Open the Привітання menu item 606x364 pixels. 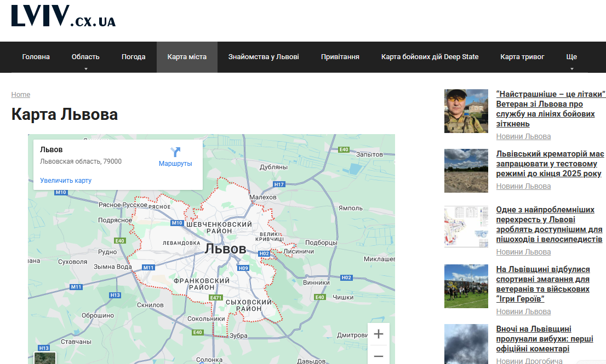(x=340, y=57)
